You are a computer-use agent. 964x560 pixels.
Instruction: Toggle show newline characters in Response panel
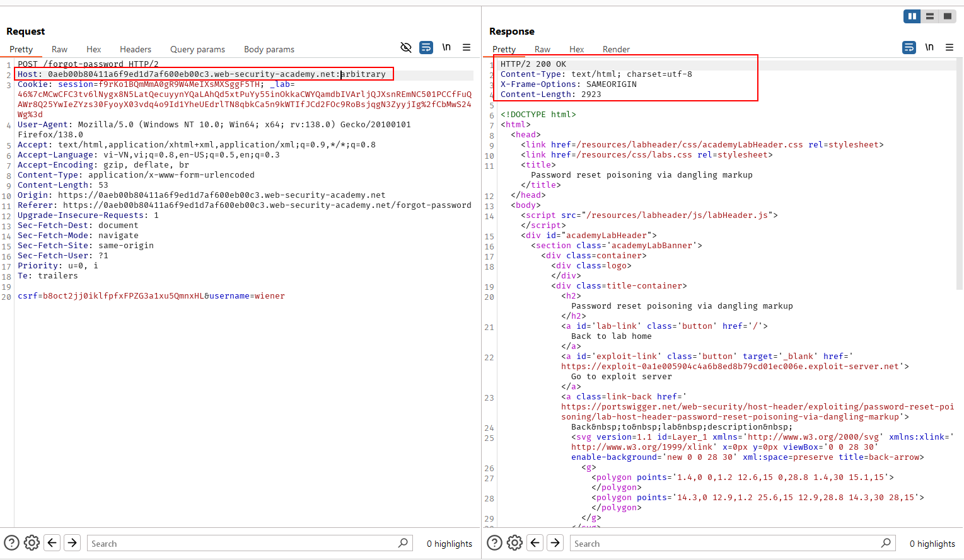click(929, 47)
